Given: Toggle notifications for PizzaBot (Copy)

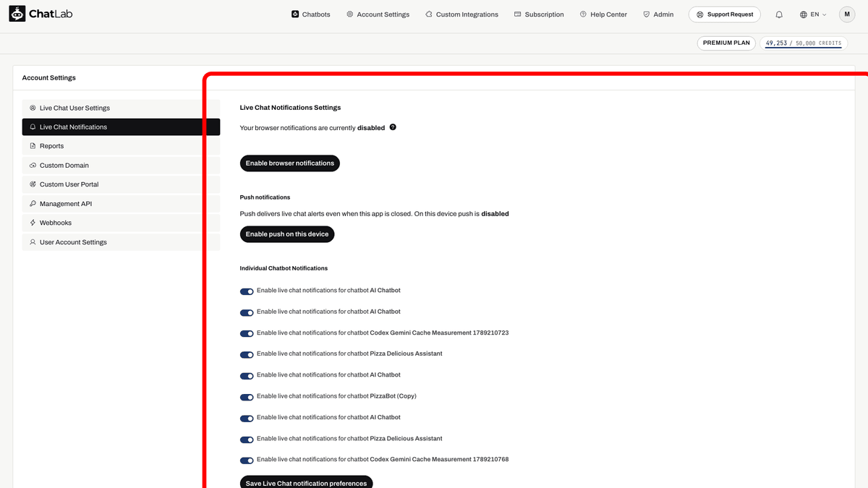Looking at the screenshot, I should click(x=247, y=397).
